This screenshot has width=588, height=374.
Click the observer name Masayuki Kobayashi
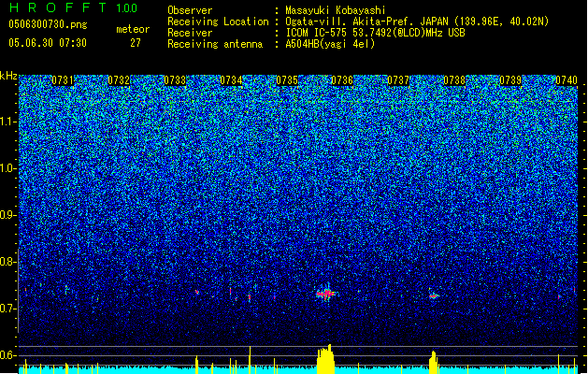point(336,10)
